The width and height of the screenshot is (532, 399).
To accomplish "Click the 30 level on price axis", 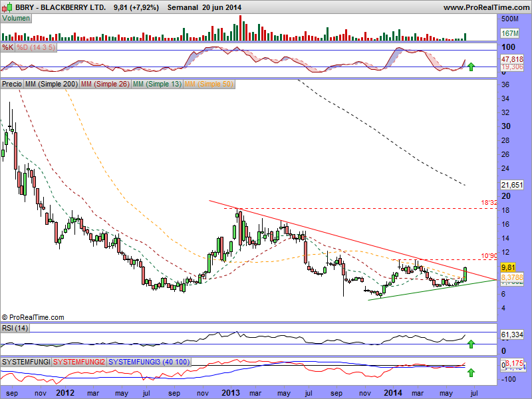I will [506, 126].
